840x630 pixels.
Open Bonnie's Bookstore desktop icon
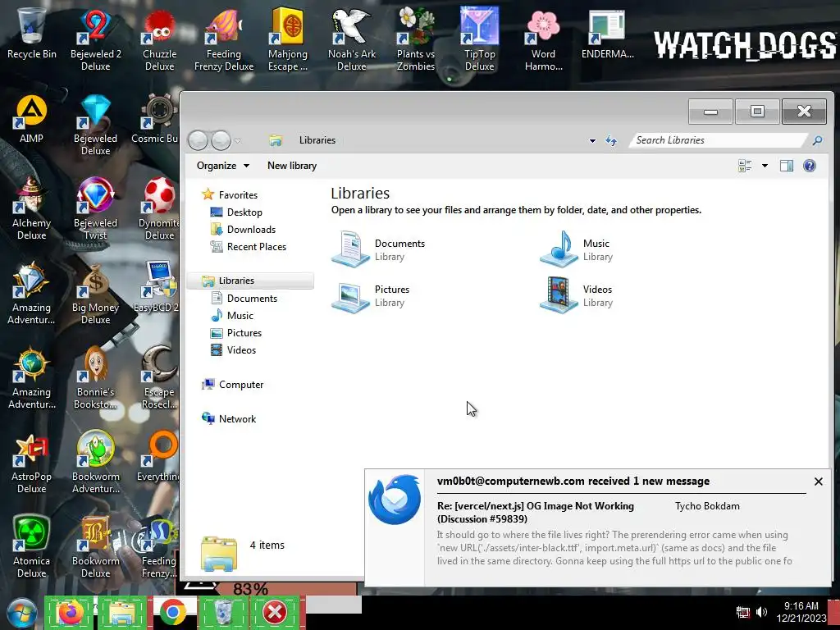95,377
